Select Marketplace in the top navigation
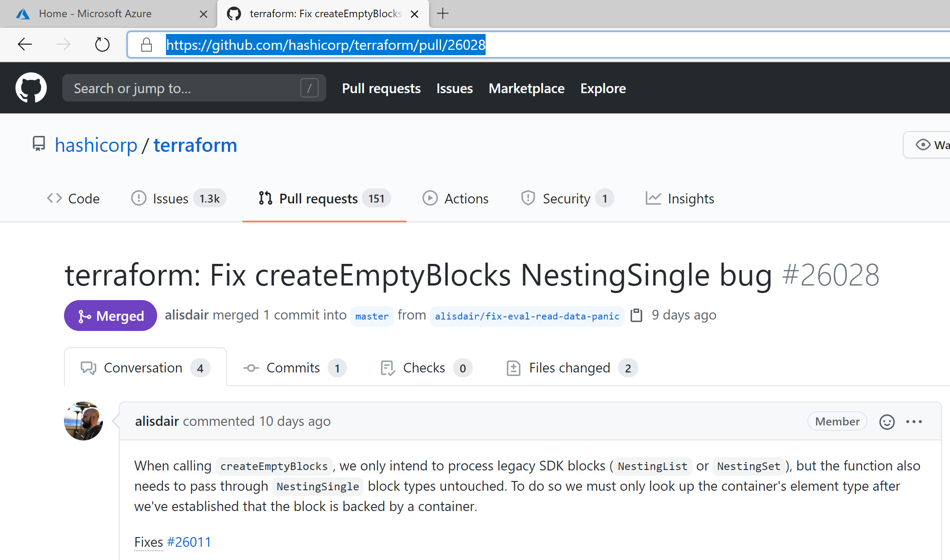 [526, 88]
